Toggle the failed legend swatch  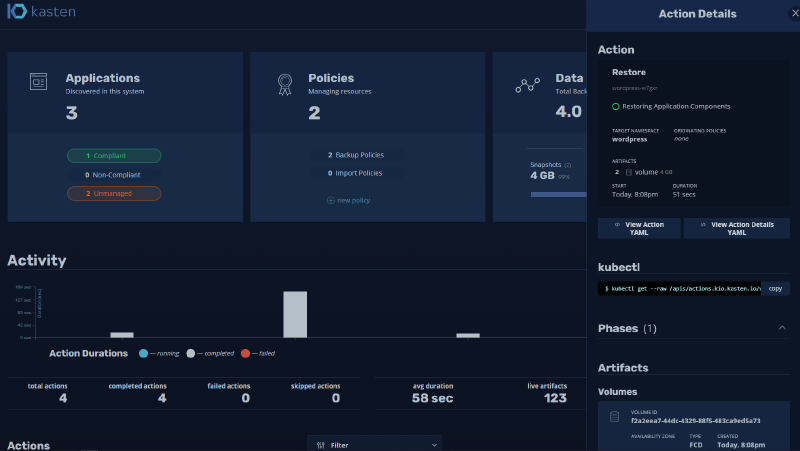point(245,353)
